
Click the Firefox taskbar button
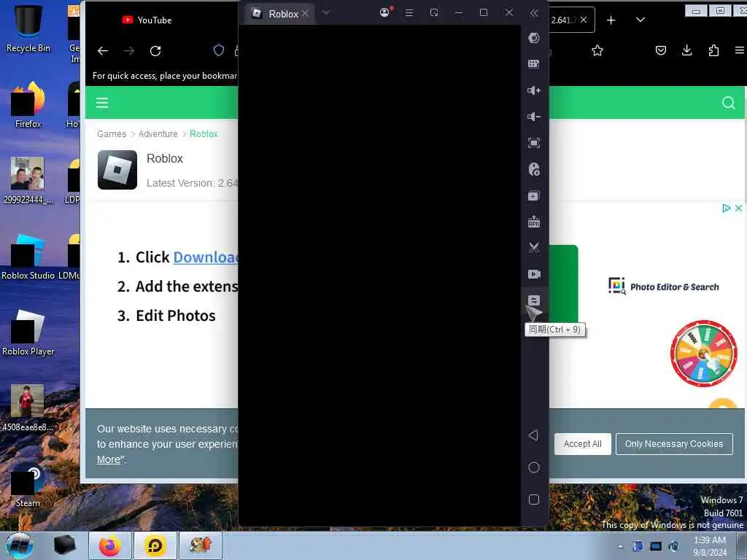tap(111, 545)
